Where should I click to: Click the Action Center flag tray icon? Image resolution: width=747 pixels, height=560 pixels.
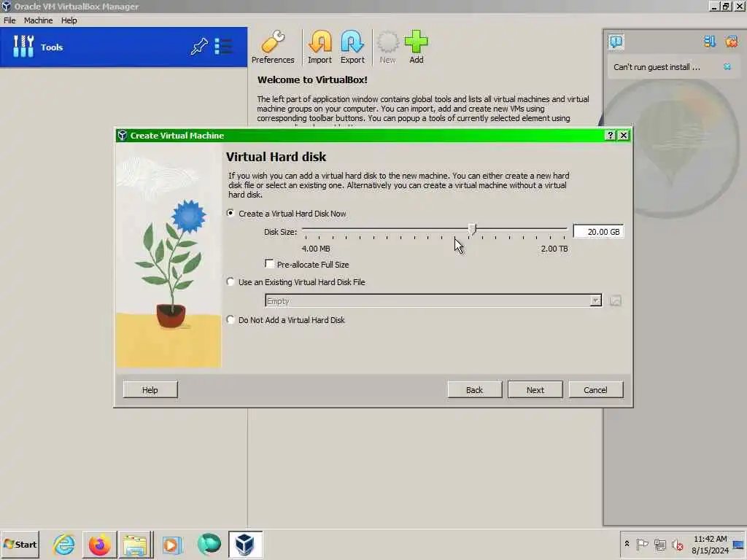point(642,544)
